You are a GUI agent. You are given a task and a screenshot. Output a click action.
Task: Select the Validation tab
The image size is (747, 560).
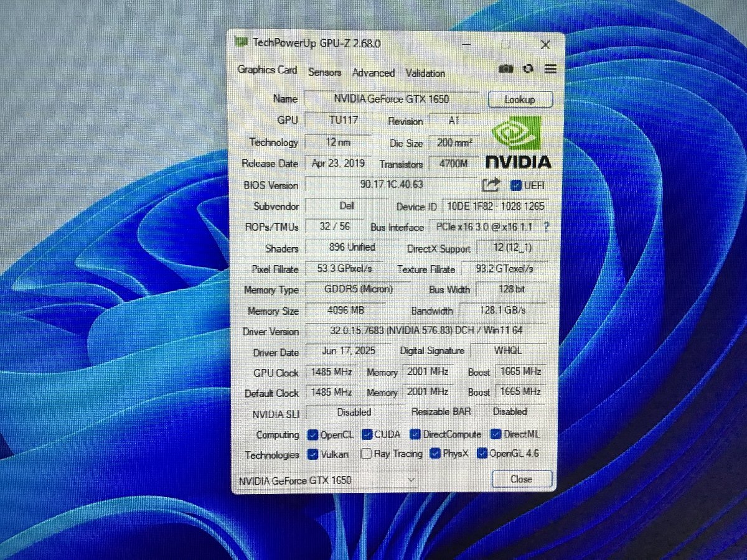point(425,73)
